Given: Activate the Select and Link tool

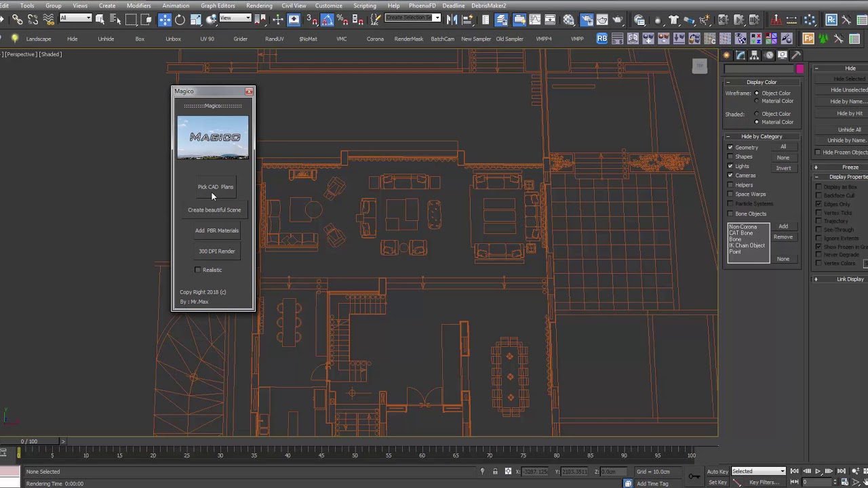Looking at the screenshot, I should pos(17,20).
